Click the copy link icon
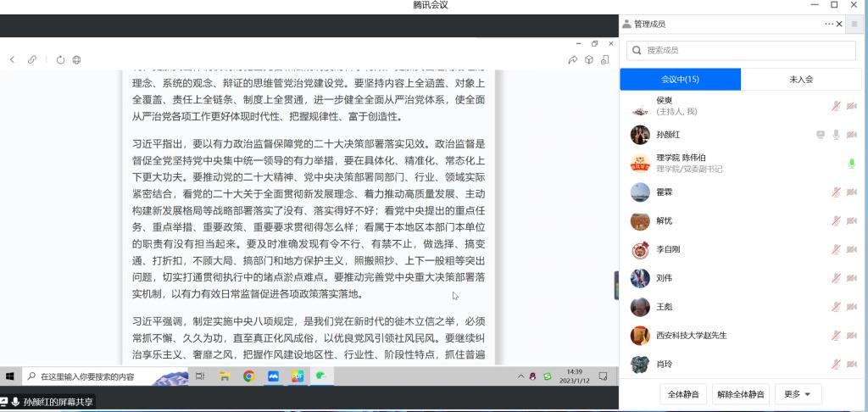Viewport: 868px width, 412px height. [32, 59]
